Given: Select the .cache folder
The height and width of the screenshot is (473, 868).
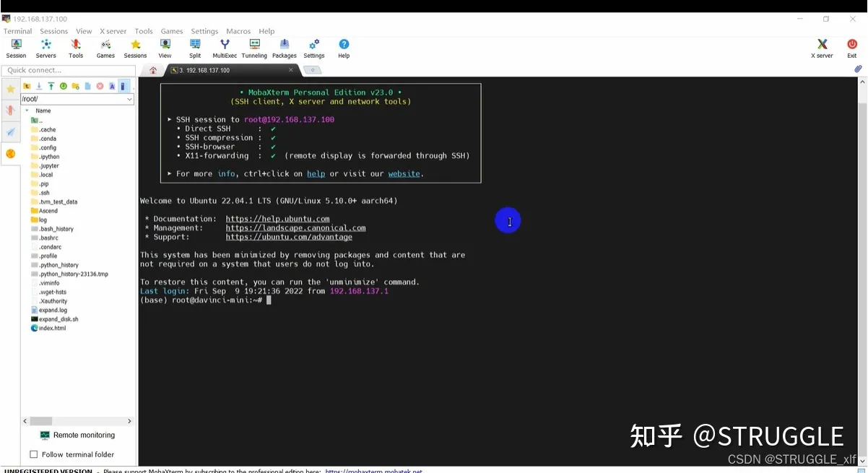Looking at the screenshot, I should pyautogui.click(x=43, y=129).
